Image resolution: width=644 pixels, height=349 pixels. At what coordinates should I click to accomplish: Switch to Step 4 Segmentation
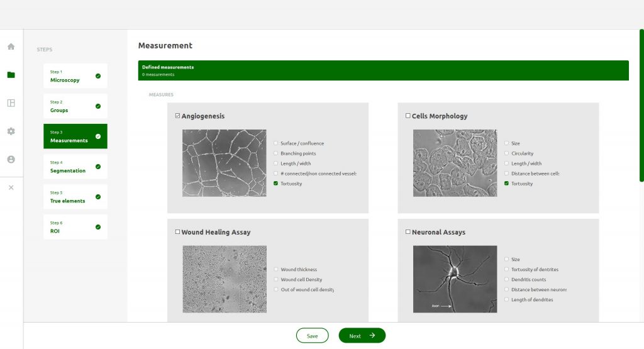(x=75, y=167)
